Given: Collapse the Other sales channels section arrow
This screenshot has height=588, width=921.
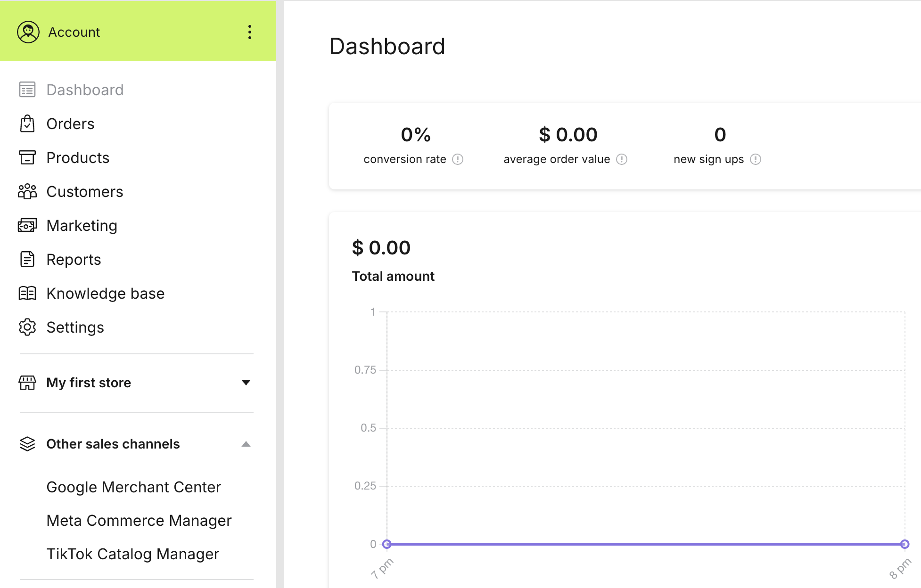Looking at the screenshot, I should 246,444.
